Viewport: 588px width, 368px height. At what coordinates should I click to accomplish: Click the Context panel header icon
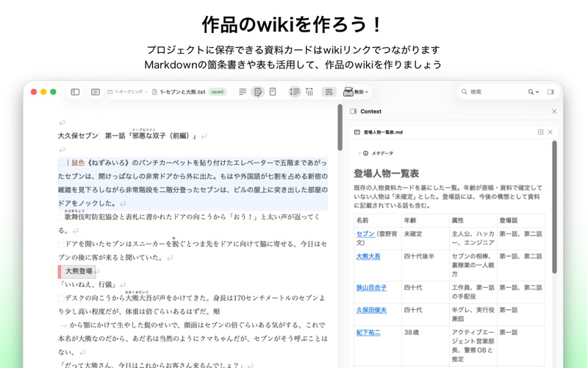pos(354,112)
